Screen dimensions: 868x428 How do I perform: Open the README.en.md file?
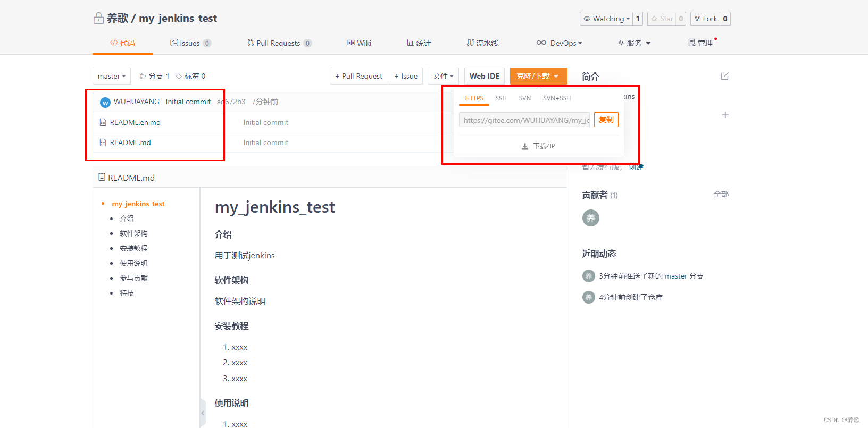tap(135, 122)
